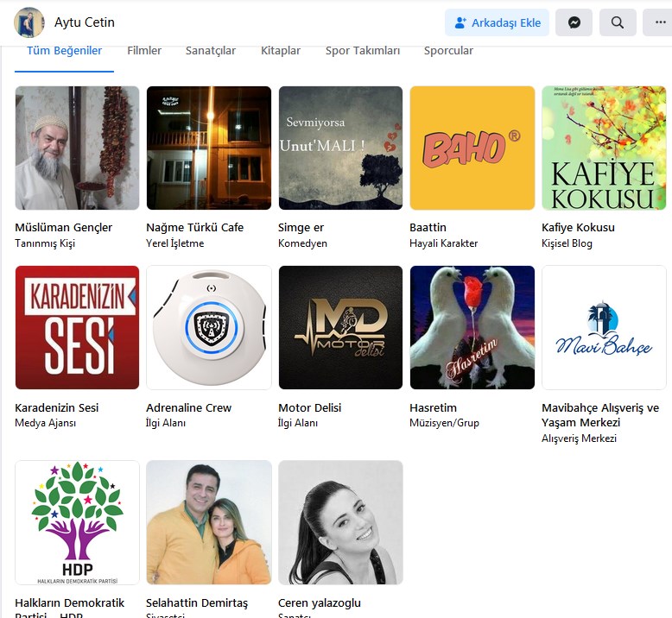Viewport: 672px width, 618px height.
Task: Click the search magnifier icon
Action: (618, 22)
